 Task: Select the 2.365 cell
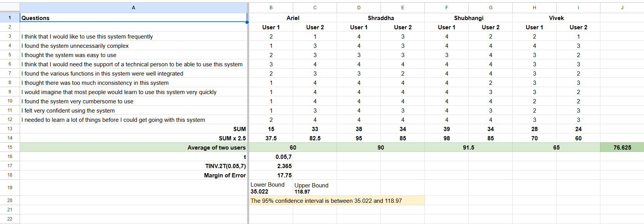coord(271,166)
